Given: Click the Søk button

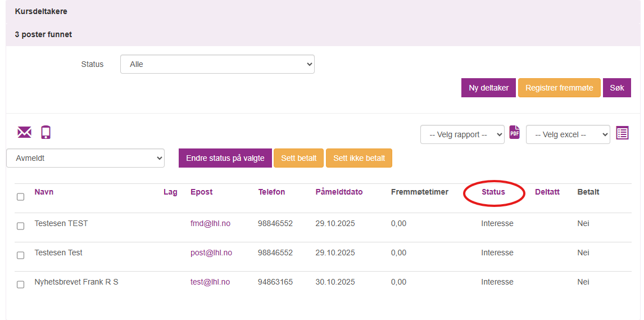Looking at the screenshot, I should [x=616, y=88].
